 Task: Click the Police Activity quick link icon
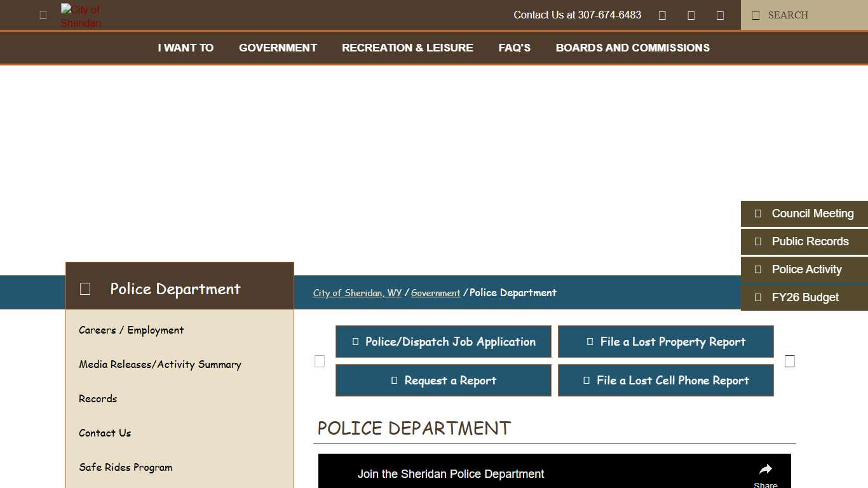tap(758, 269)
